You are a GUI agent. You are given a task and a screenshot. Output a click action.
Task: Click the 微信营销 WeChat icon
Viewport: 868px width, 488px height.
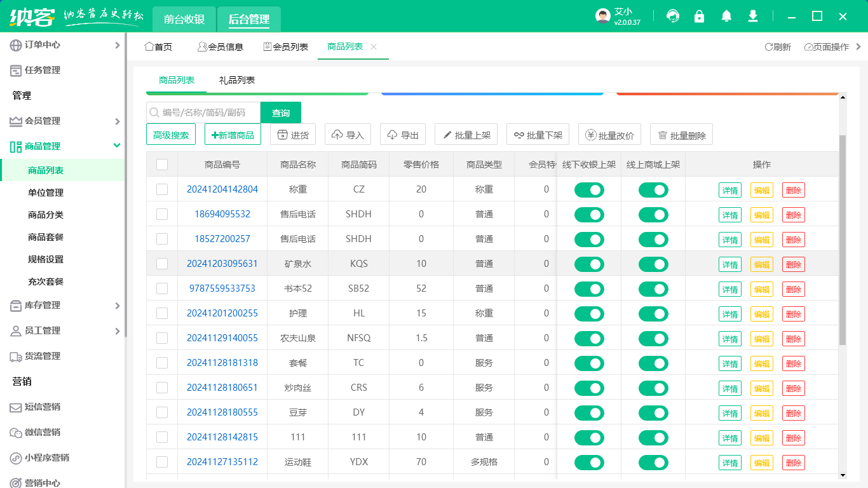point(16,433)
